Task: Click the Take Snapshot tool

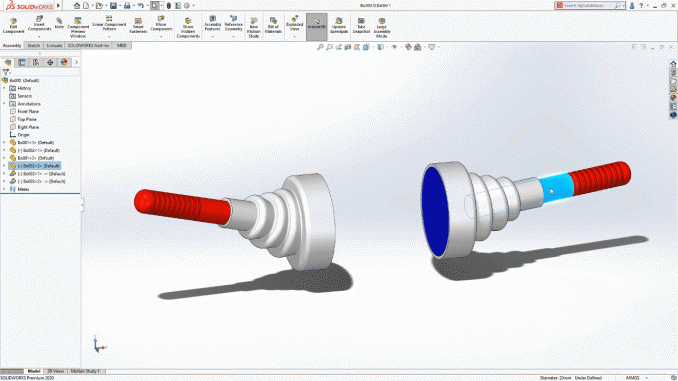Action: click(x=361, y=26)
